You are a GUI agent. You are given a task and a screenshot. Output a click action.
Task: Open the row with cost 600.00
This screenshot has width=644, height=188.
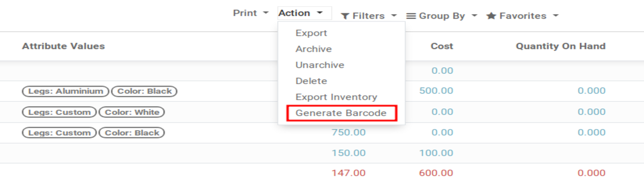[436, 173]
